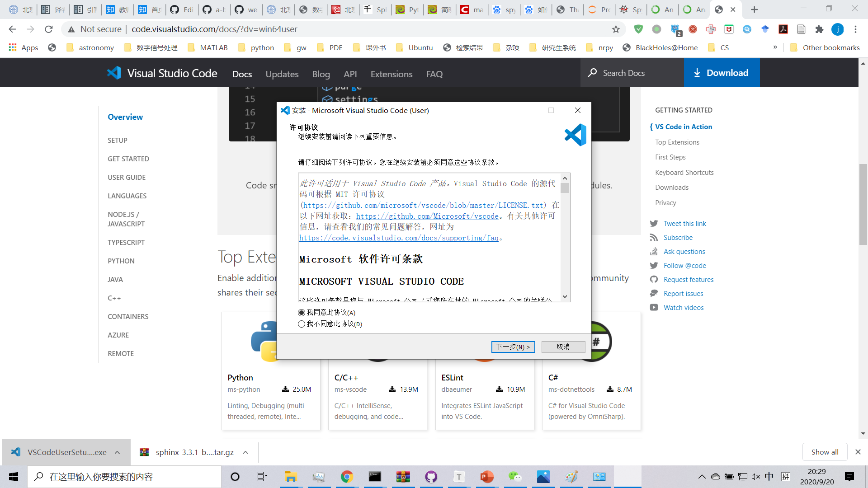868x488 pixels.
Task: Click the Next (下一步) installer button
Action: [x=513, y=347]
